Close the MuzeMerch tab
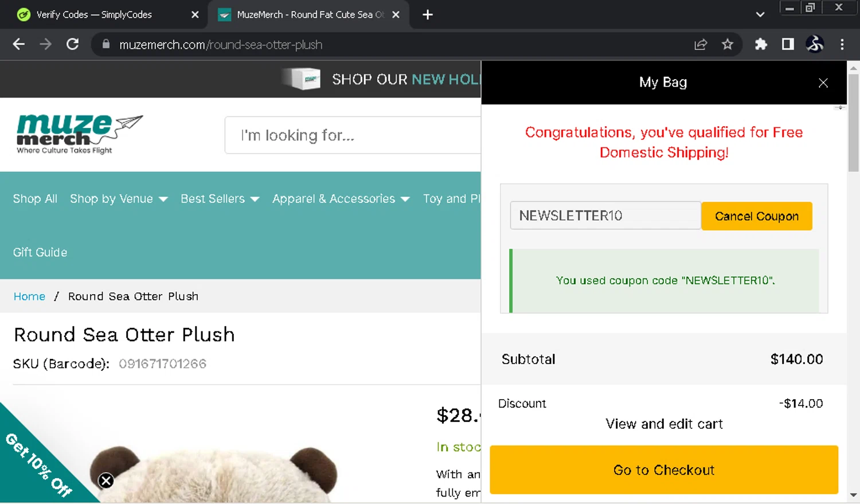Image resolution: width=860 pixels, height=504 pixels. coord(396,14)
